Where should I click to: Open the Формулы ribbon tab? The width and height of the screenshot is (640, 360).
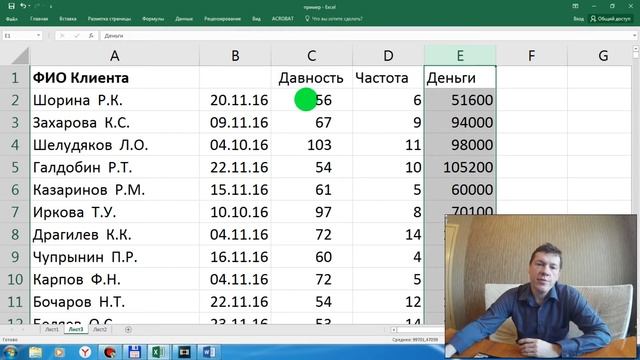pos(153,19)
